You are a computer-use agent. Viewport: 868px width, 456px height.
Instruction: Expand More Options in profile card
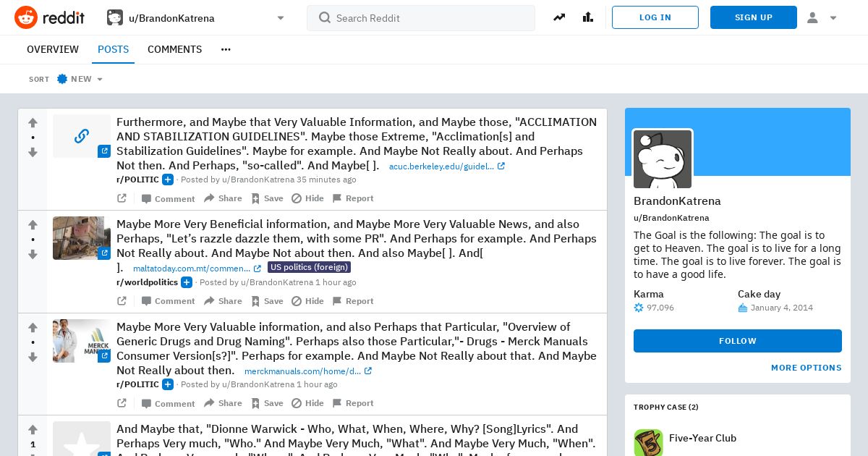coord(807,368)
